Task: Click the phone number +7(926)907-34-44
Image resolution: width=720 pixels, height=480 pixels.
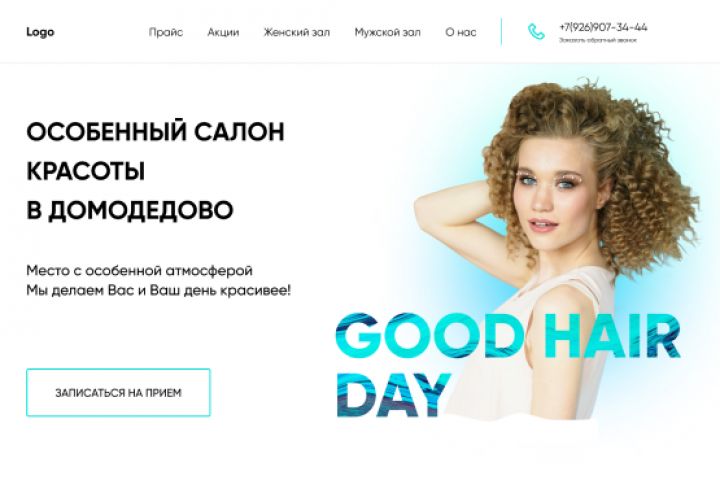Action: coord(603,27)
